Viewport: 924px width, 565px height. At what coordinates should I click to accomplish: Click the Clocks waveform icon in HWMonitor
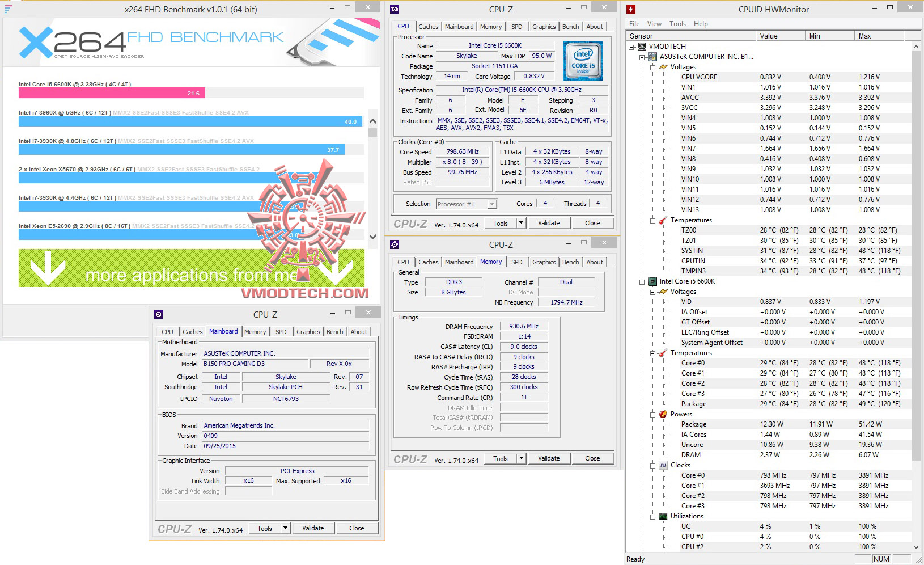[x=663, y=465]
